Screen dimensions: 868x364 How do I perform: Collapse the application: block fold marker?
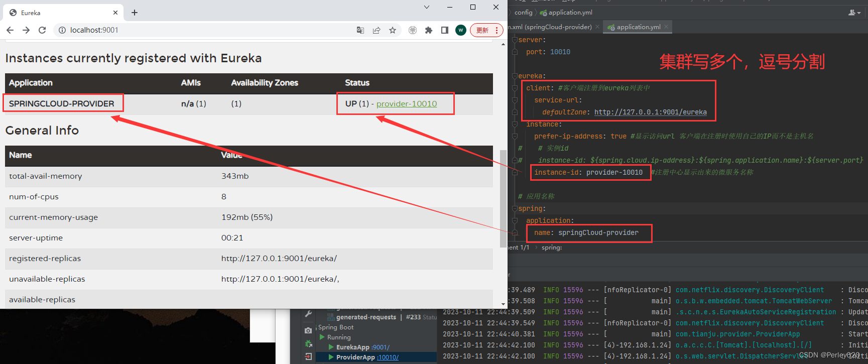tap(515, 220)
